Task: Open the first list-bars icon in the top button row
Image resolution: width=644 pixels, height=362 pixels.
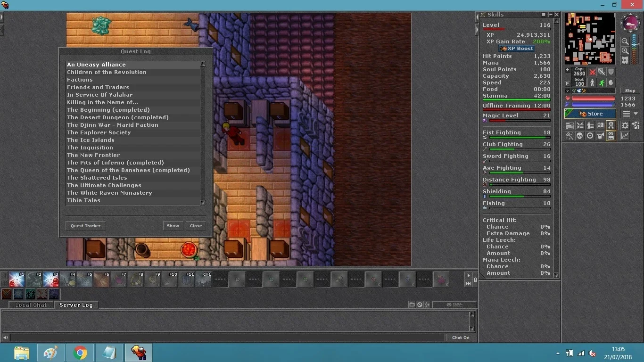Action: pos(570,125)
